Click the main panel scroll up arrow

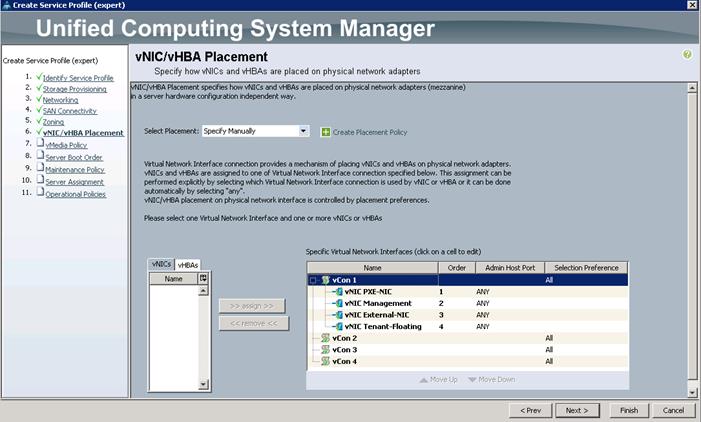coord(693,88)
